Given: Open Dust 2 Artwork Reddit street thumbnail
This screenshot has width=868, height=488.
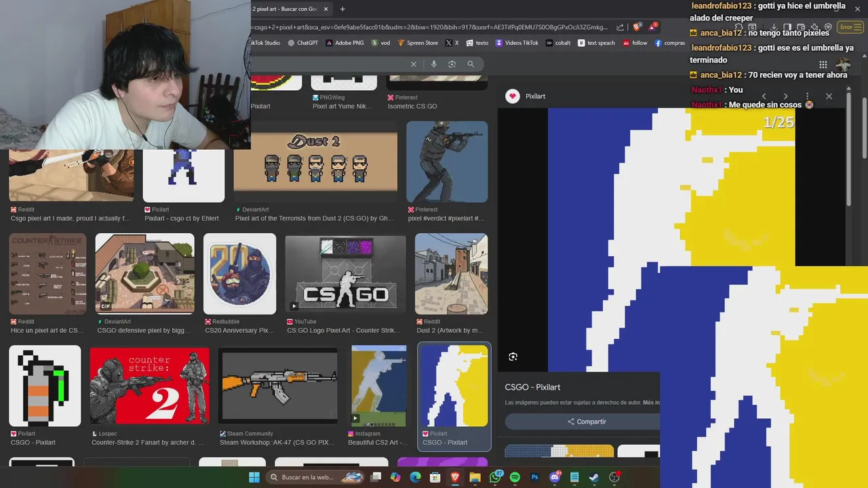Looking at the screenshot, I should point(452,274).
